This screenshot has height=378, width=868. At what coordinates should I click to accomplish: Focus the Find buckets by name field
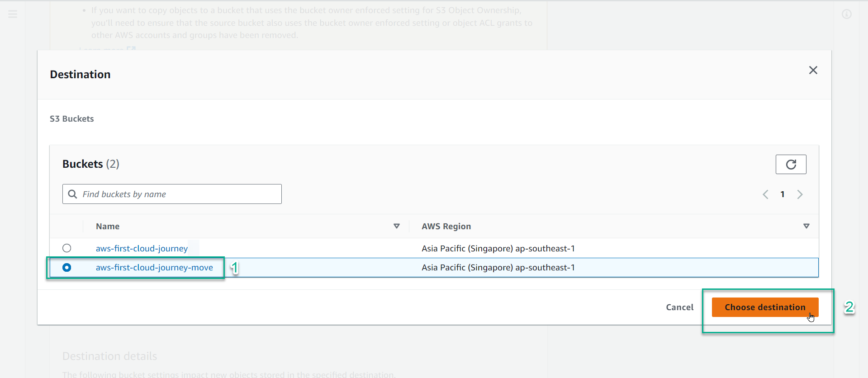pos(172,194)
